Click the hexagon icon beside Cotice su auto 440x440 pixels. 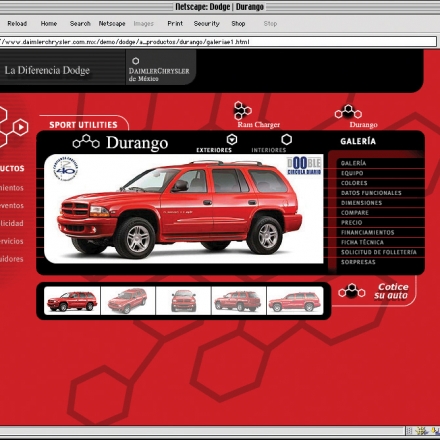pos(352,291)
